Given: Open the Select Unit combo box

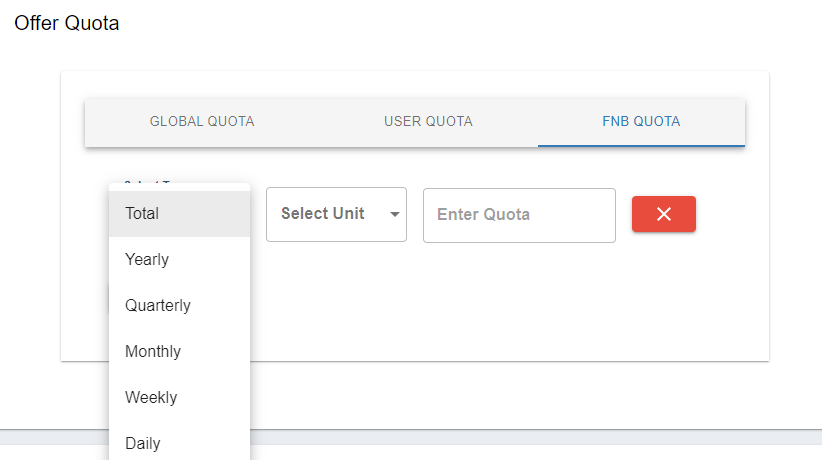Looking at the screenshot, I should (x=336, y=214).
